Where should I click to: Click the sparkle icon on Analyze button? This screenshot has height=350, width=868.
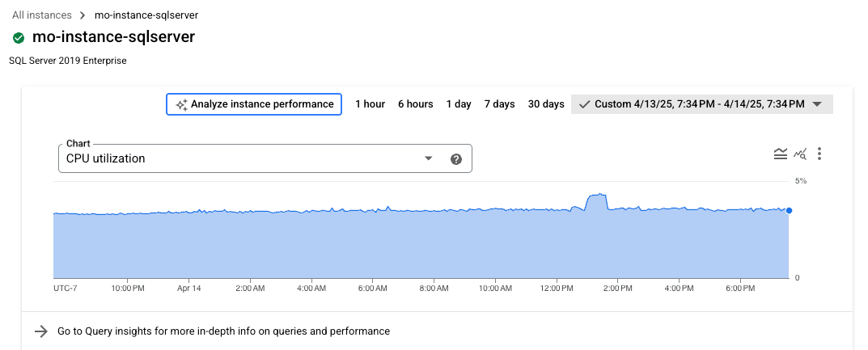[x=181, y=104]
